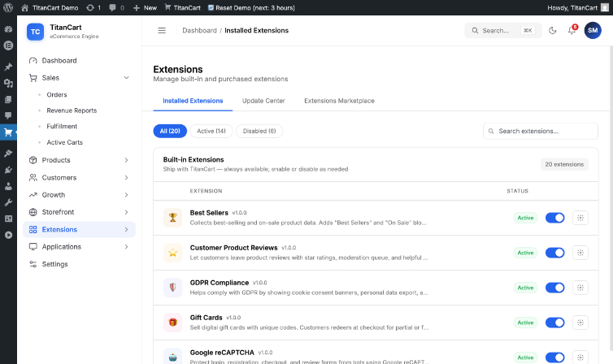Click Customer Product Reviews star icon

tap(173, 253)
